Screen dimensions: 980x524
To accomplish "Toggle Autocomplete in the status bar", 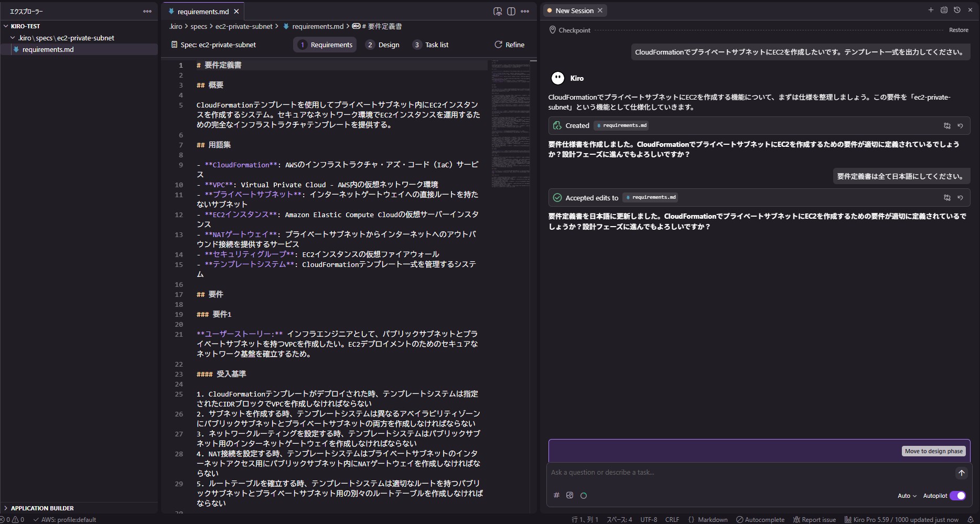I will click(760, 519).
